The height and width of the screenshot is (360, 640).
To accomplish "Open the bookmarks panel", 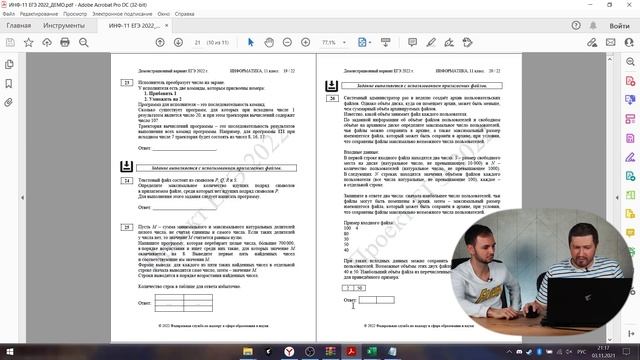I will coord(9,84).
